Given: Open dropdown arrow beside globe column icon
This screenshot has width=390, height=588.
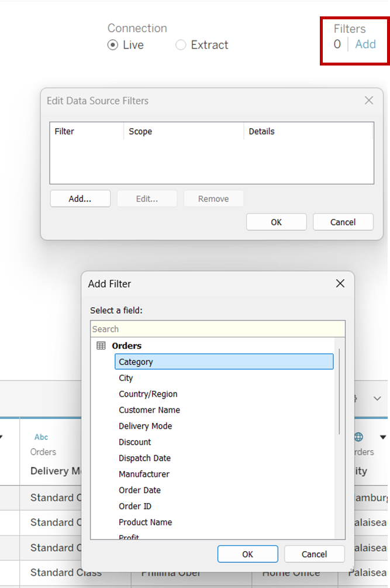Looking at the screenshot, I should pyautogui.click(x=383, y=437).
